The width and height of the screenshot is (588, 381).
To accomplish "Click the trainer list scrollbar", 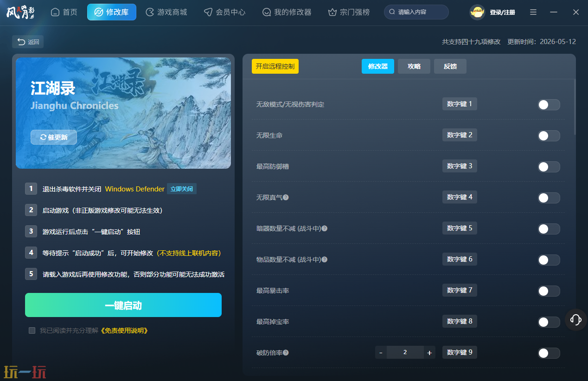I will [x=575, y=108].
